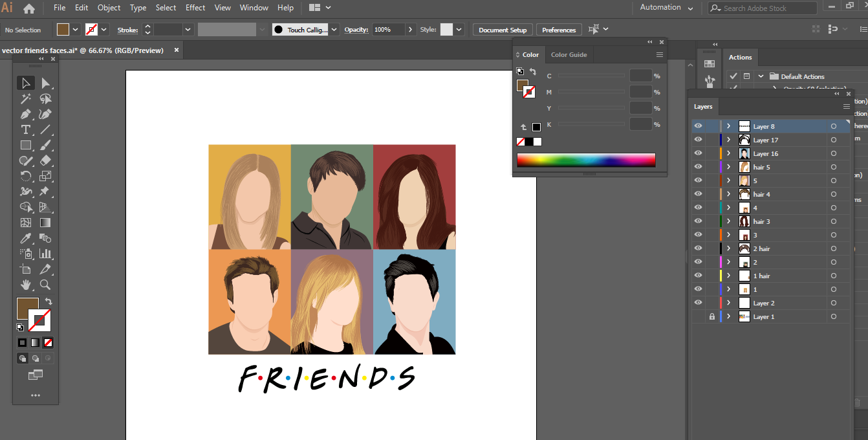The image size is (868, 440).
Task: Hide the hair 4 layer
Action: tap(698, 194)
